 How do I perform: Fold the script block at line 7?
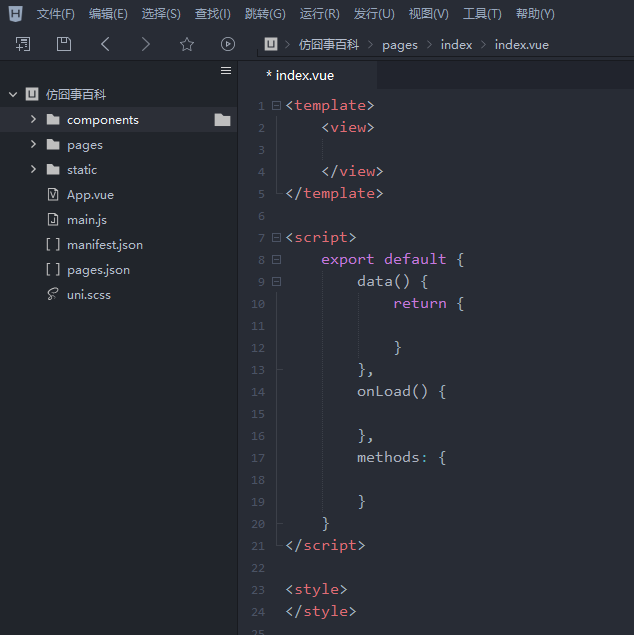(x=277, y=237)
